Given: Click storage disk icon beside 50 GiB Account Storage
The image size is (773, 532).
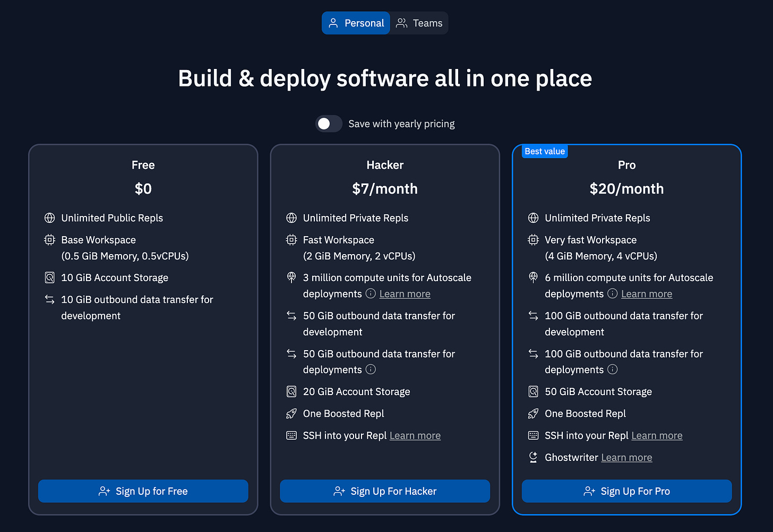Looking at the screenshot, I should coord(533,391).
